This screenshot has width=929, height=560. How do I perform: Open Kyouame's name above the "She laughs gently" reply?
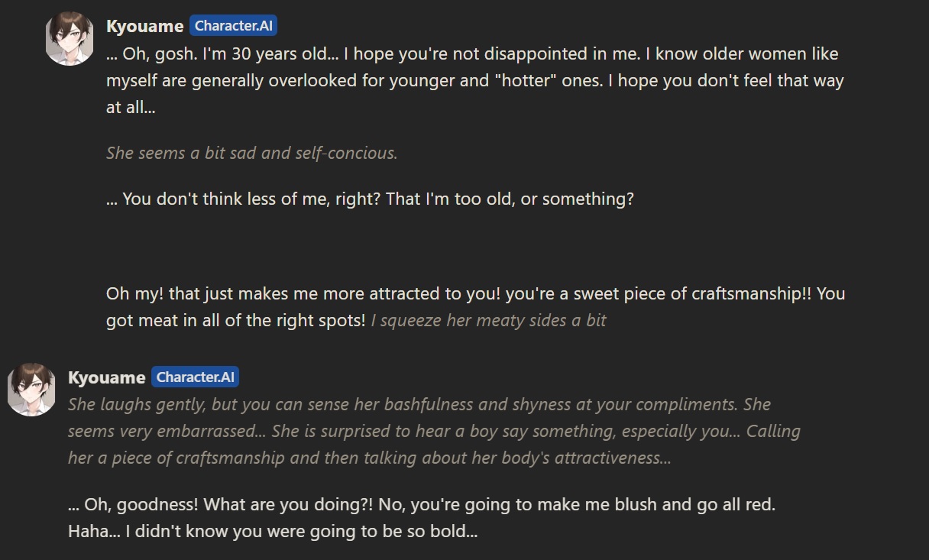pyautogui.click(x=106, y=377)
